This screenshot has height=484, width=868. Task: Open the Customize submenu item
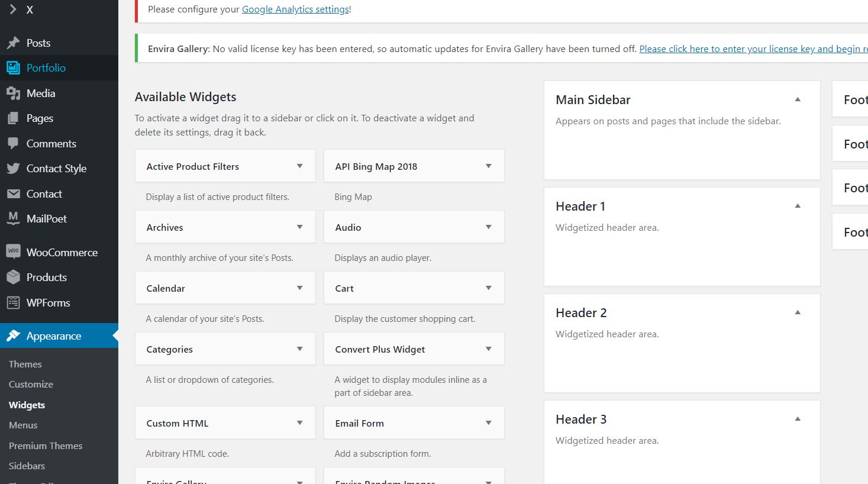click(31, 385)
